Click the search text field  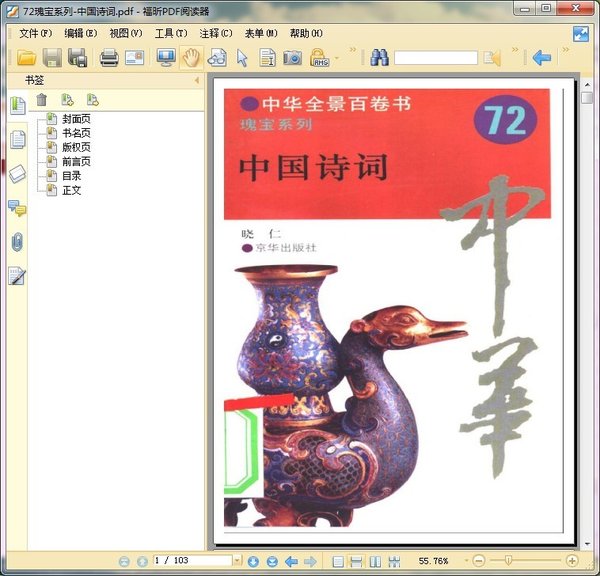click(x=436, y=58)
